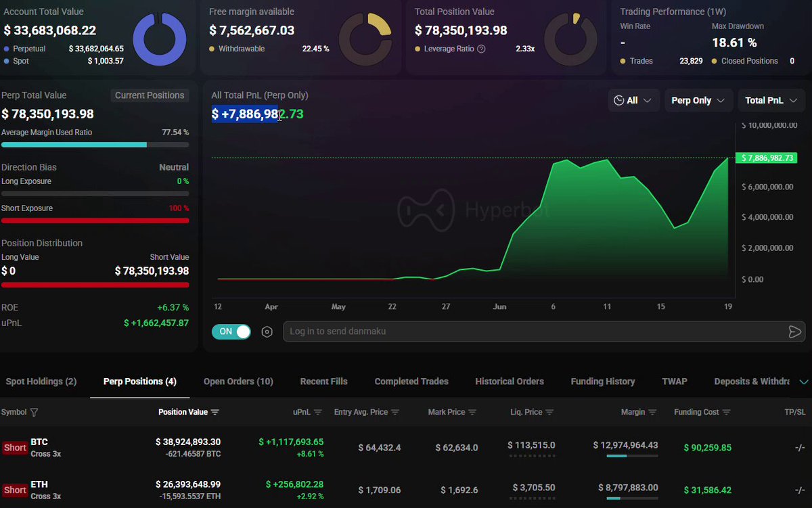Open the Total PnL dropdown
812x508 pixels.
point(771,100)
